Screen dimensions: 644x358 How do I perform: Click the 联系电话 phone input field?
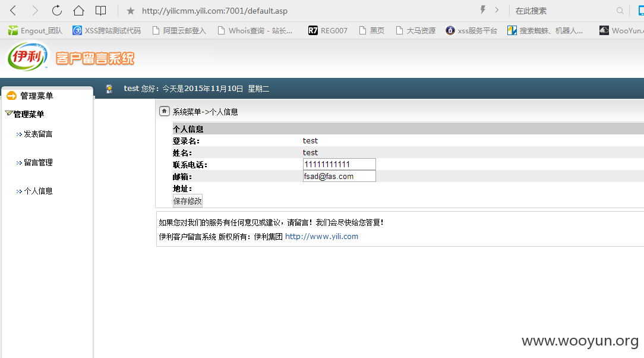pos(339,164)
